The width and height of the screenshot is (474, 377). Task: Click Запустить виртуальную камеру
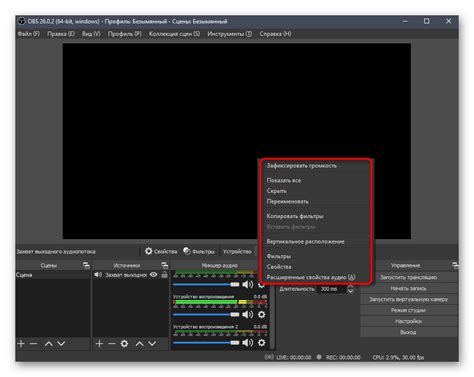tap(409, 299)
